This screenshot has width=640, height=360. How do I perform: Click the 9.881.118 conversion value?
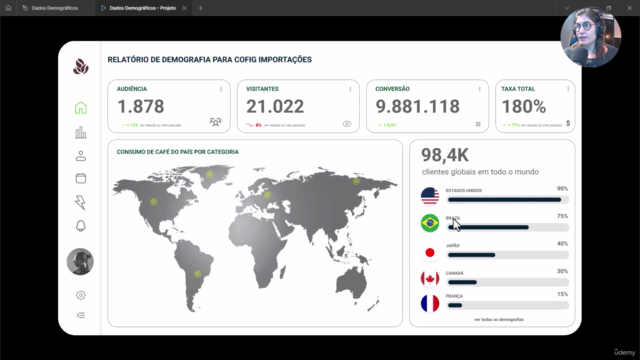tap(418, 107)
